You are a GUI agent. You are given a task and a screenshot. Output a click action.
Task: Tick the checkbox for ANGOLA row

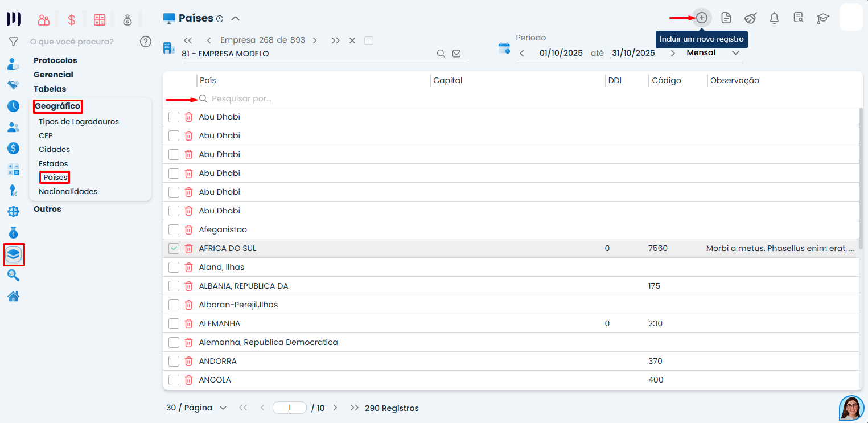coord(174,380)
